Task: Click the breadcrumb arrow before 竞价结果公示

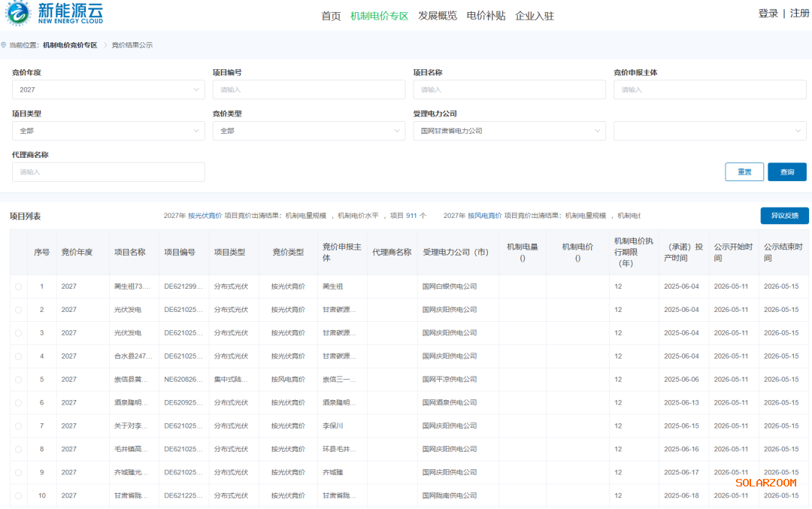Action: (106, 45)
